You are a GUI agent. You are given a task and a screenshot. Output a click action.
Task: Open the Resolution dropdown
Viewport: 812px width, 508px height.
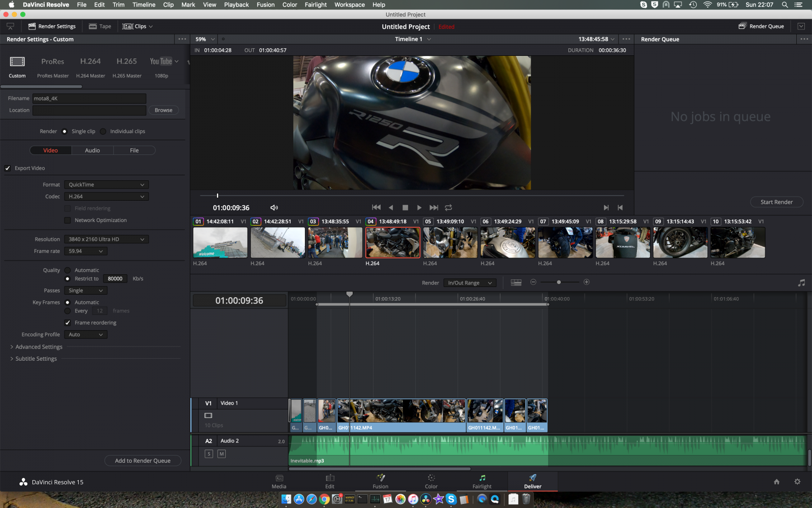pyautogui.click(x=107, y=239)
